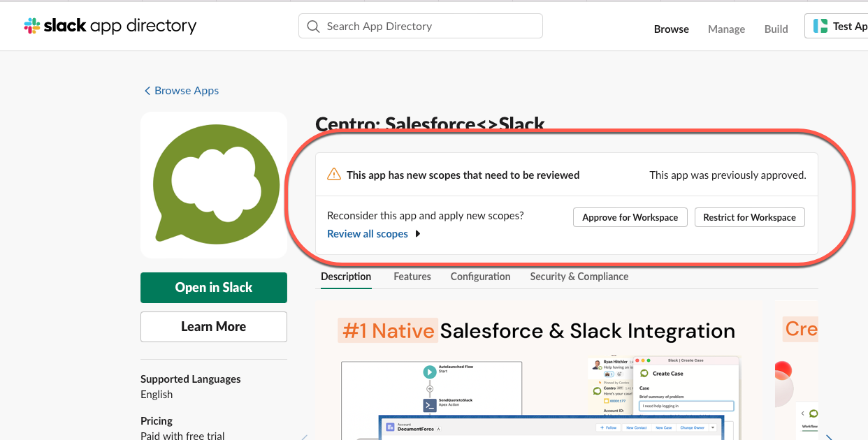The width and height of the screenshot is (868, 440).
Task: Open the Security & Compliance tab
Action: [579, 277]
